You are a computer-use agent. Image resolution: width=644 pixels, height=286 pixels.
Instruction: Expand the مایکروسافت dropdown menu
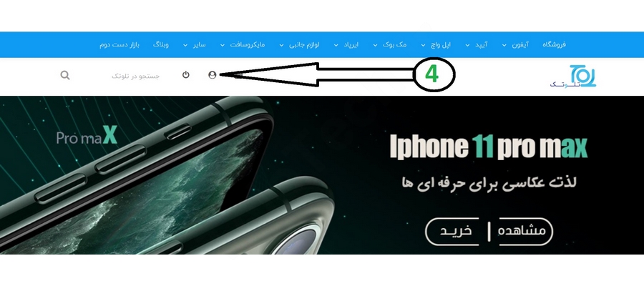point(243,44)
